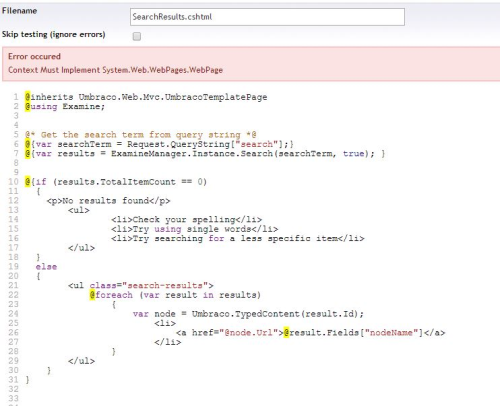
Task: Click the No results found paragraph line
Action: click(108, 201)
